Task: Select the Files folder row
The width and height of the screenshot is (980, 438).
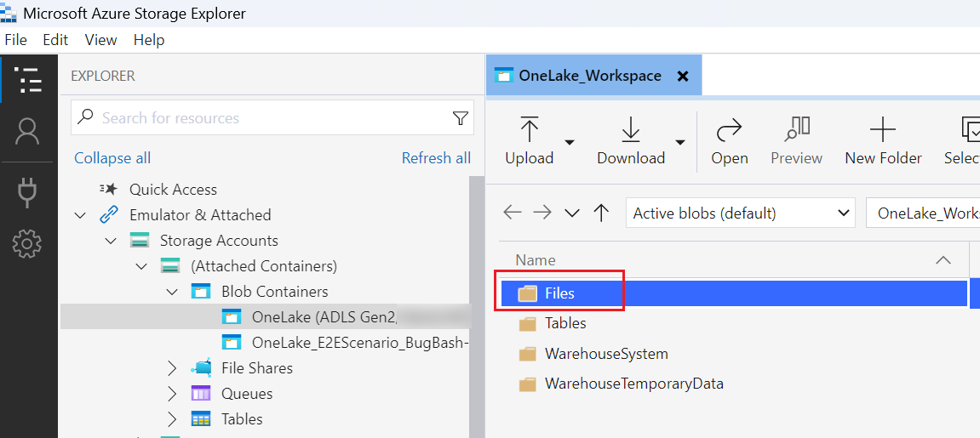Action: (x=734, y=293)
